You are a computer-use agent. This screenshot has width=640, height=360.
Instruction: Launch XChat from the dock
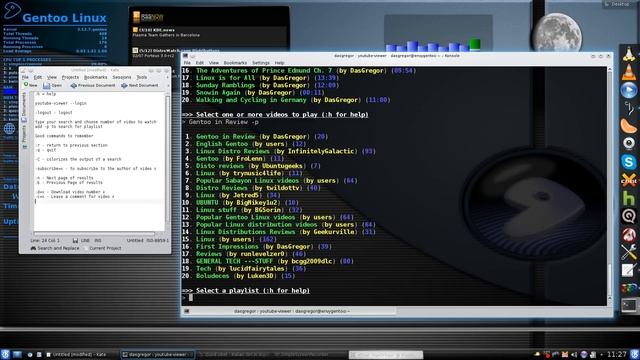pyautogui.click(x=629, y=180)
